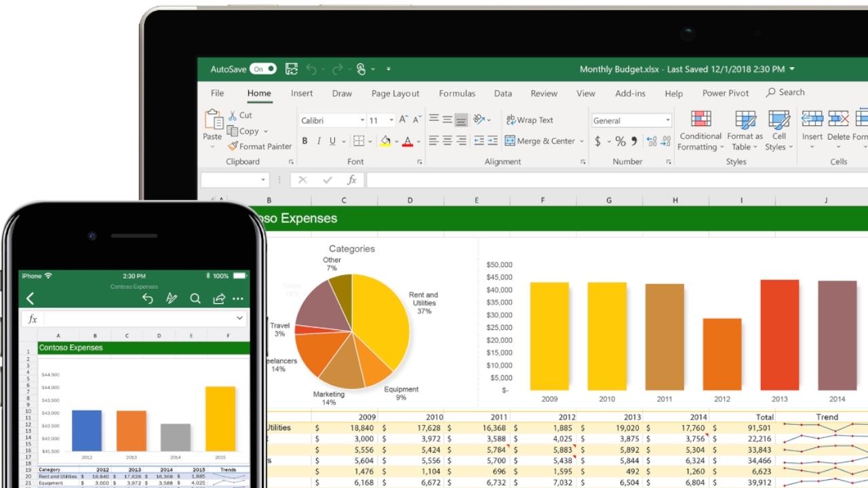This screenshot has width=868, height=488.
Task: Click the laptop formula bar input
Action: [616, 180]
